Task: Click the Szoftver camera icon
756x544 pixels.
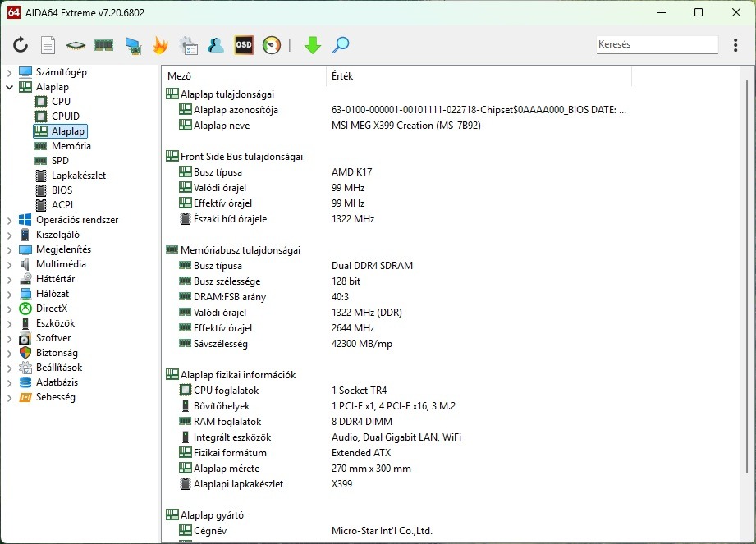Action: point(25,338)
